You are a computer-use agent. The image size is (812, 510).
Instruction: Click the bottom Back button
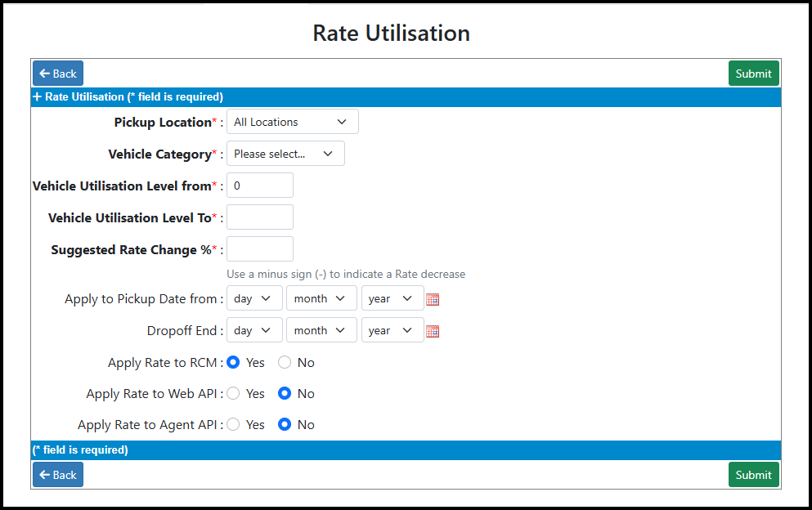[x=58, y=475]
